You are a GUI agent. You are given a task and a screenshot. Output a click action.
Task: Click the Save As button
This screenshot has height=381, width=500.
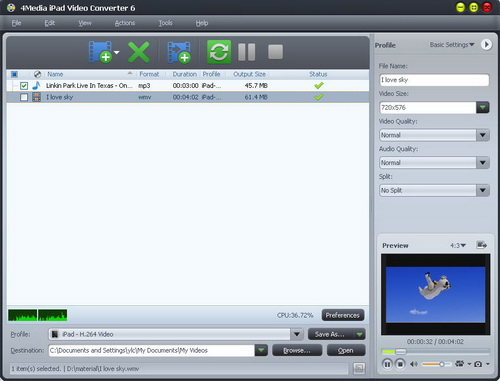click(x=330, y=334)
